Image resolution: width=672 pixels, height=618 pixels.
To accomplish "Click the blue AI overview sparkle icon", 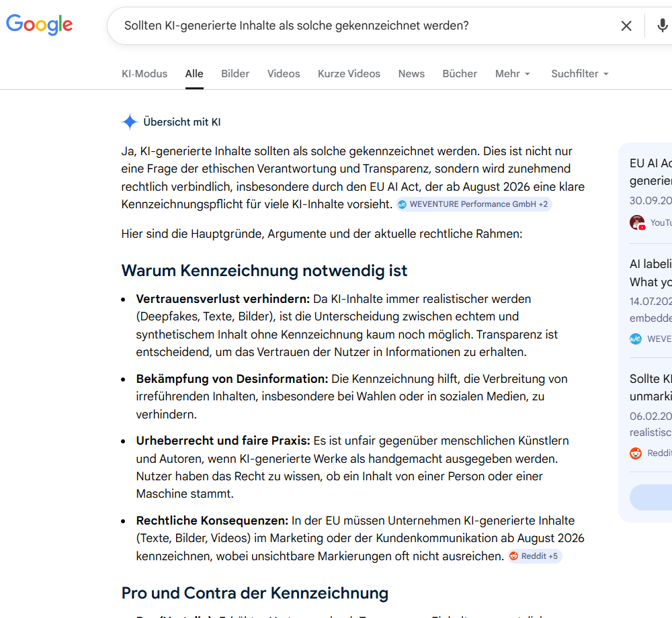I will pos(130,122).
